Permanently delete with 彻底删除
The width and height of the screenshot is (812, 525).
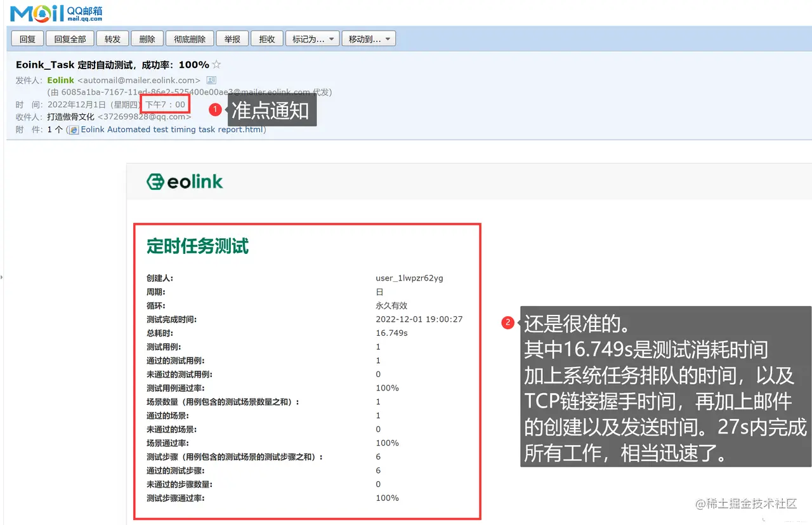[x=190, y=39]
